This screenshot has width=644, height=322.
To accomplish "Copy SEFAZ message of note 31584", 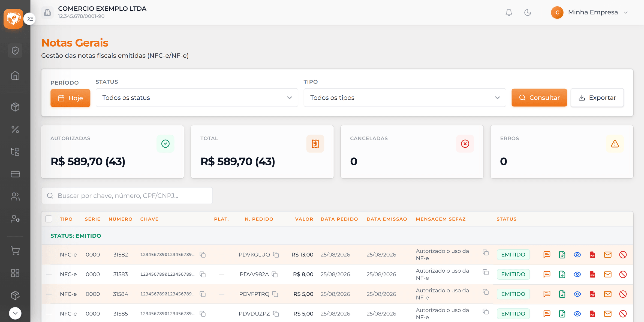I will coord(486,292).
